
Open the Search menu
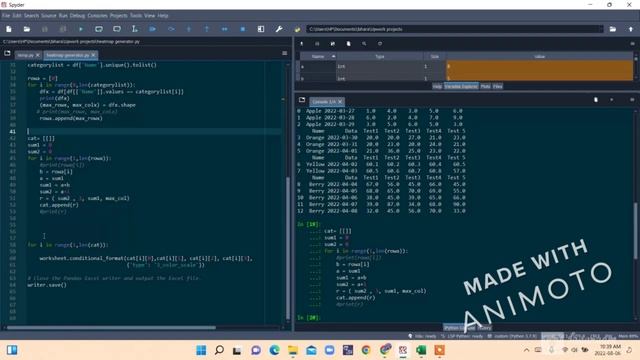[31, 16]
